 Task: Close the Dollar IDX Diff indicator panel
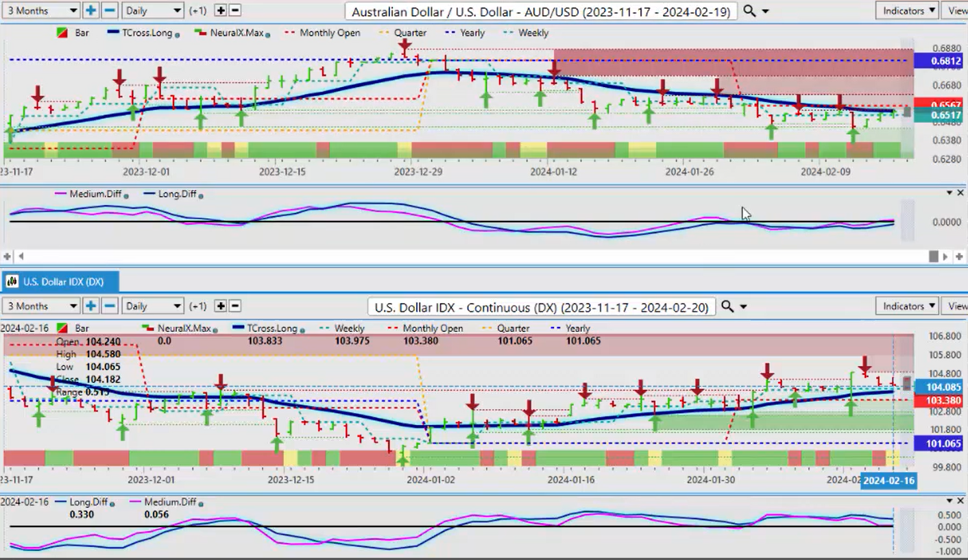point(960,501)
